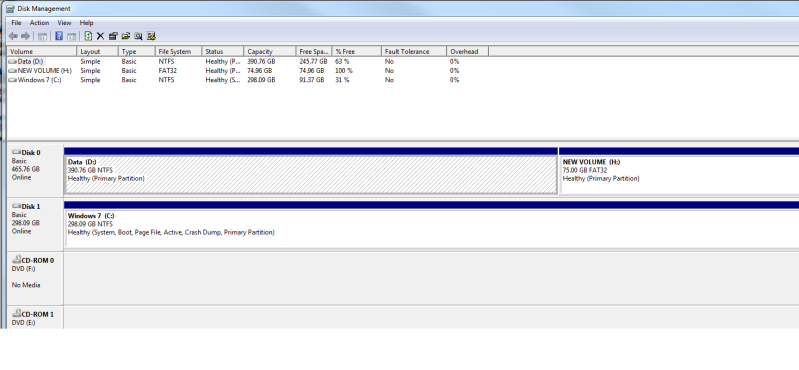
Task: Click the 245.77 GB free space cell
Action: [x=313, y=61]
